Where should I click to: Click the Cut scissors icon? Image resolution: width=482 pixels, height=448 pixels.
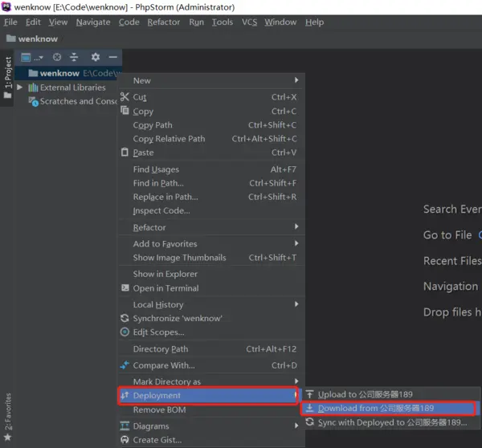coord(125,97)
